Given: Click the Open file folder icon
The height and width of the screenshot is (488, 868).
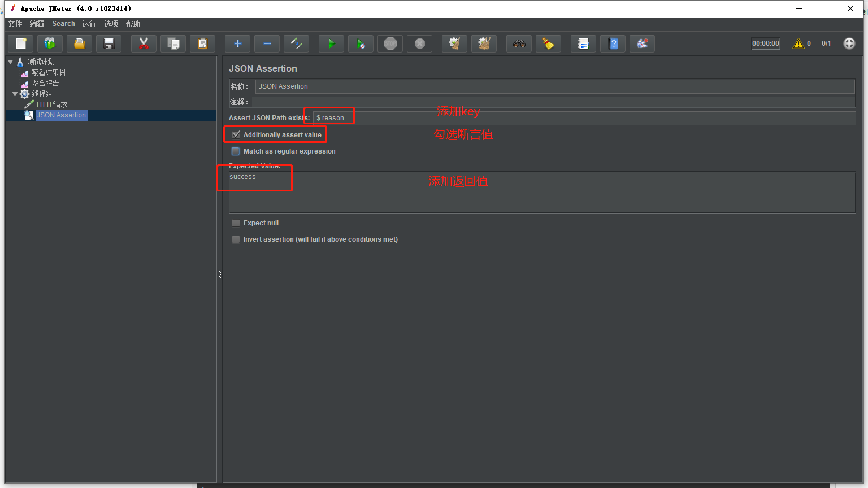Looking at the screenshot, I should (80, 43).
